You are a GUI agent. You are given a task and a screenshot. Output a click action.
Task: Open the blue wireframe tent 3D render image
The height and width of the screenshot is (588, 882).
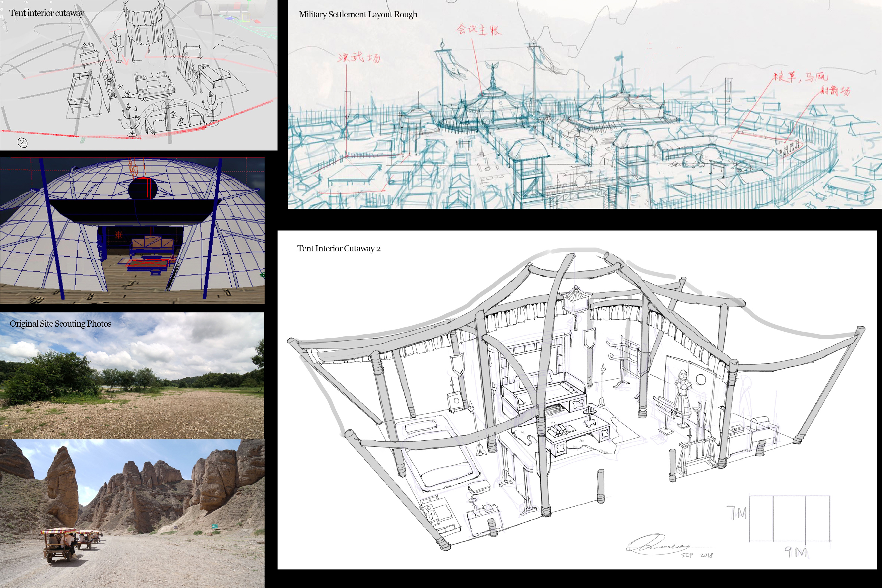[x=132, y=230]
